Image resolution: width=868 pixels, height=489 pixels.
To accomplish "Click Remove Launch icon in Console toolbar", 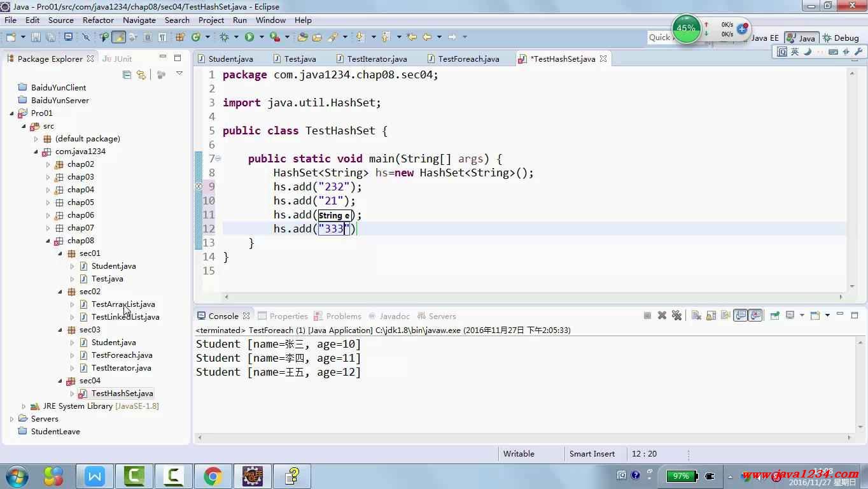I will point(662,315).
